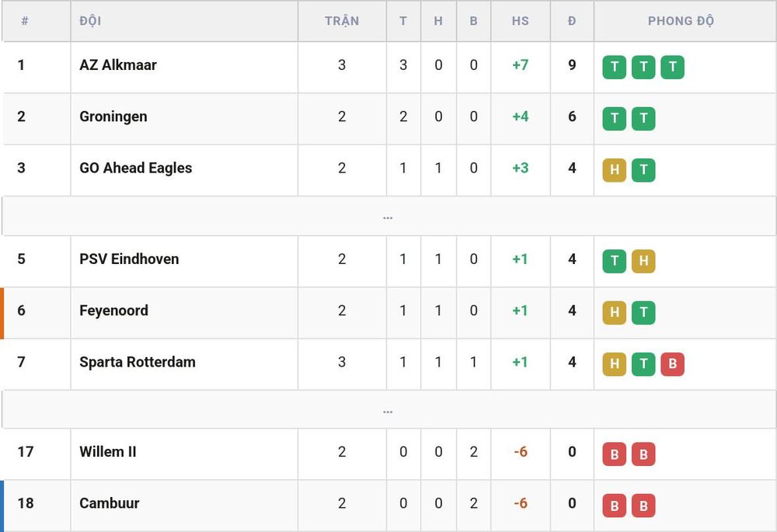Screen dimensions: 777x532
Task: Click GO Ahead Eagles' yellow H form badge
Action: point(615,170)
